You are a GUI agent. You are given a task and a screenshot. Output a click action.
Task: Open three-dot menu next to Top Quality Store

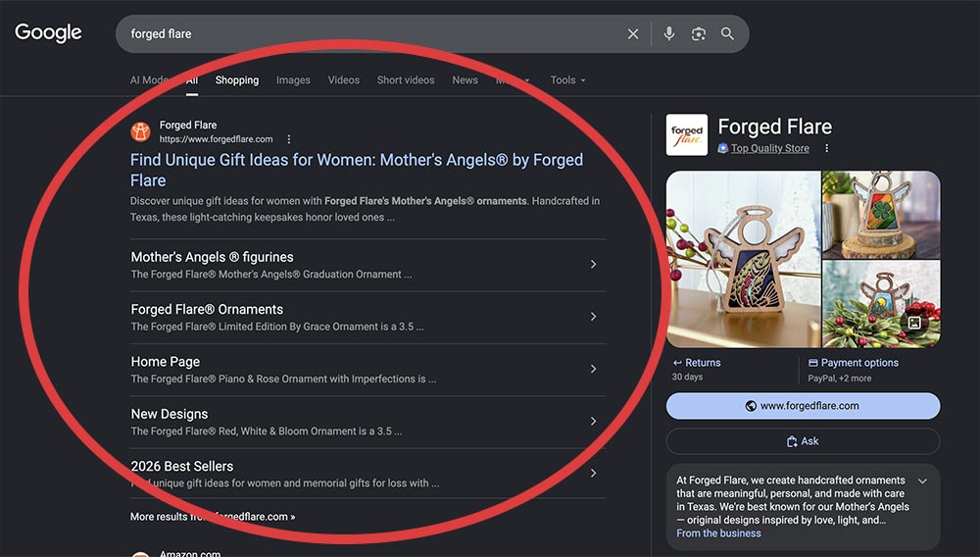(x=827, y=148)
